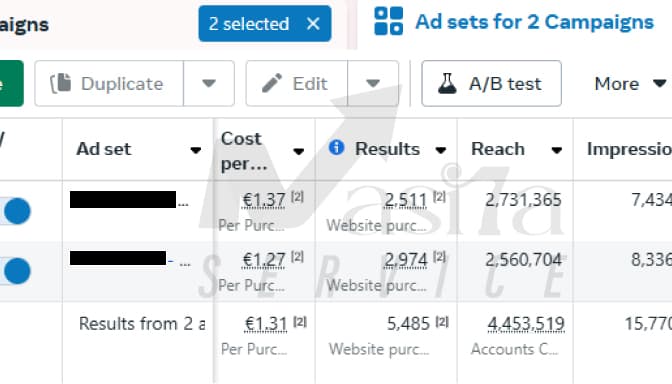
Task: Click the A/B test flask icon
Action: 447,83
